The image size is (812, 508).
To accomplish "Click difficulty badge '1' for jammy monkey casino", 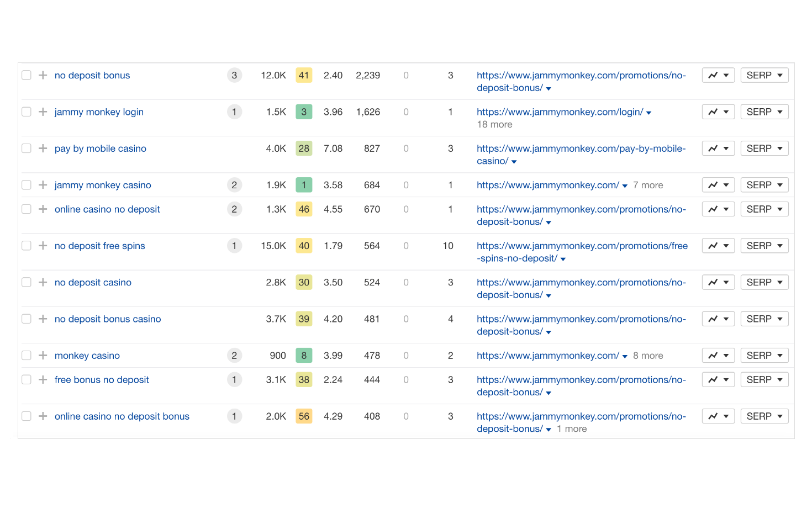I will tap(304, 185).
